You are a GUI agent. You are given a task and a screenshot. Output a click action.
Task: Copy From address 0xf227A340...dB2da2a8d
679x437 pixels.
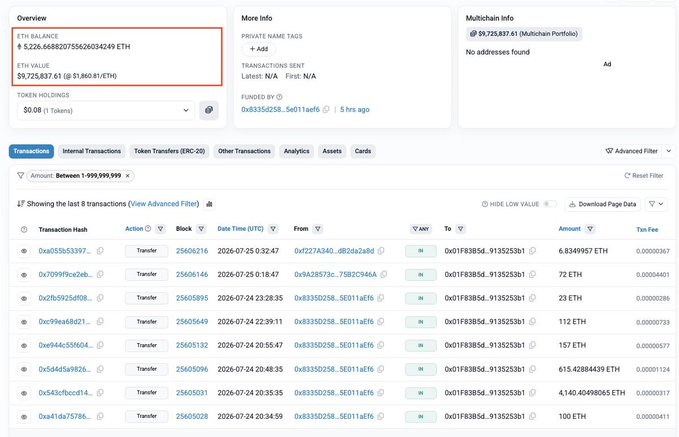click(x=381, y=251)
